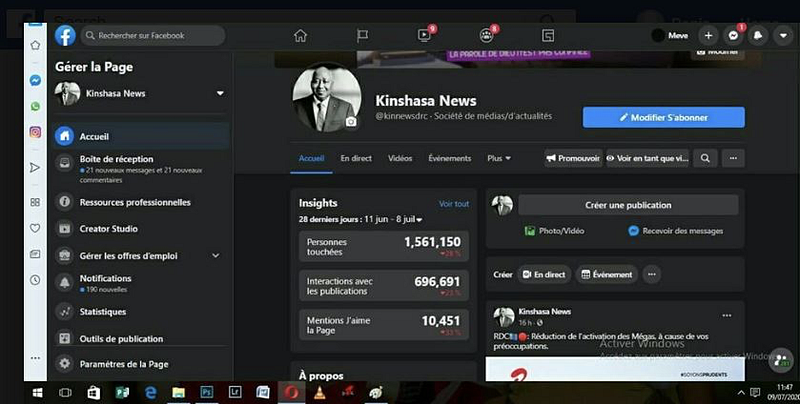Open Statistiques in the sidebar
The width and height of the screenshot is (800, 404).
pyautogui.click(x=141, y=312)
